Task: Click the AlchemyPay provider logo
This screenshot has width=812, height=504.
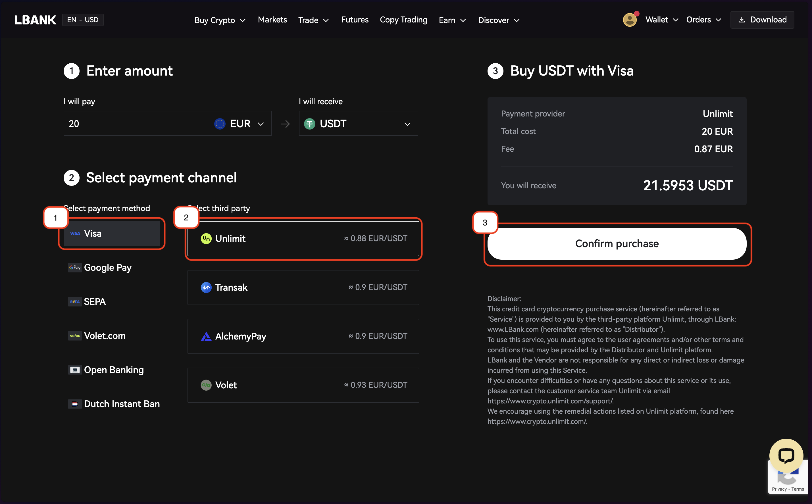Action: [x=206, y=336]
